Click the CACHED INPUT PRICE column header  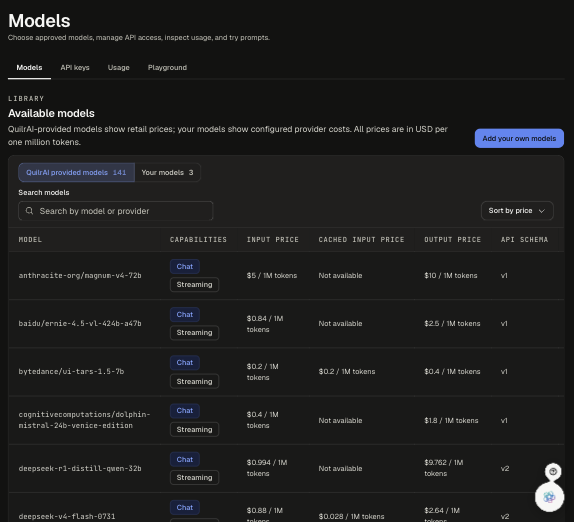pyautogui.click(x=361, y=239)
